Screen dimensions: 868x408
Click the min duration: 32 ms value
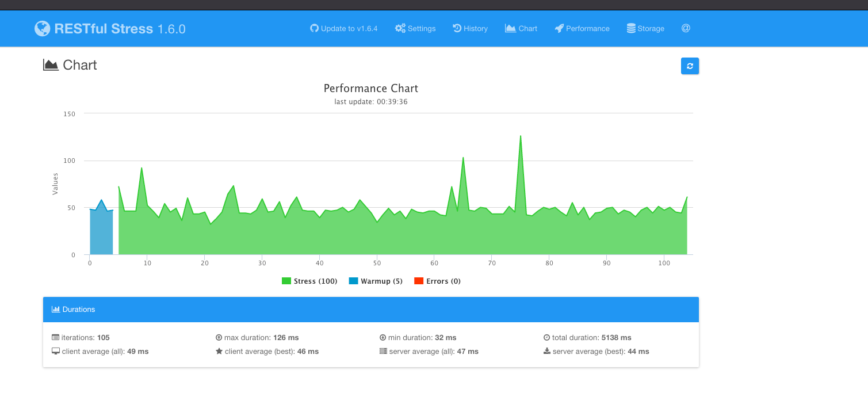point(445,338)
